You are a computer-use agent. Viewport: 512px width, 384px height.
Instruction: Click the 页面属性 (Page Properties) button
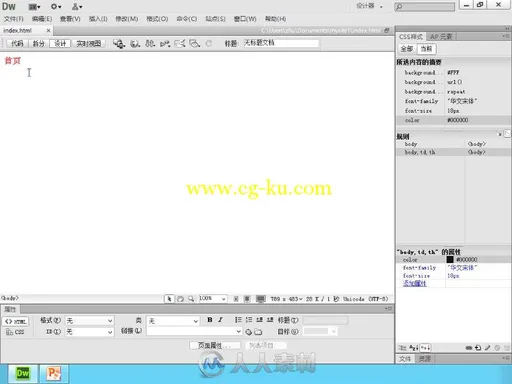(215, 345)
